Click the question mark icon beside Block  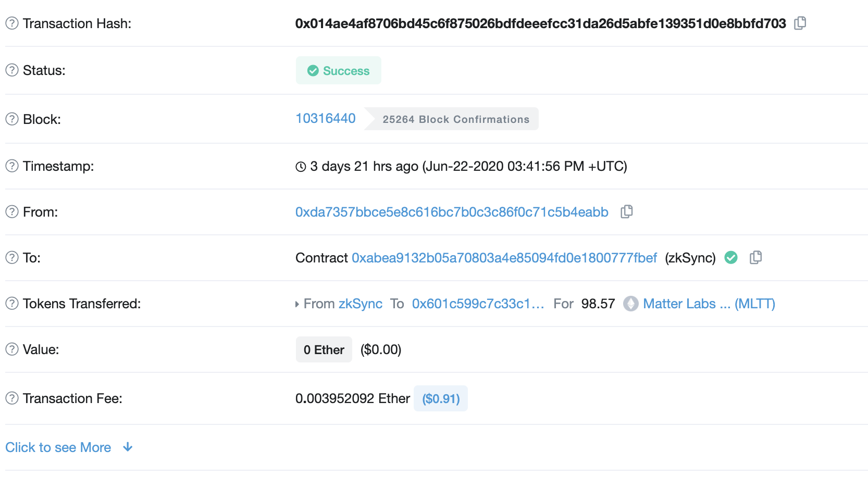12,119
